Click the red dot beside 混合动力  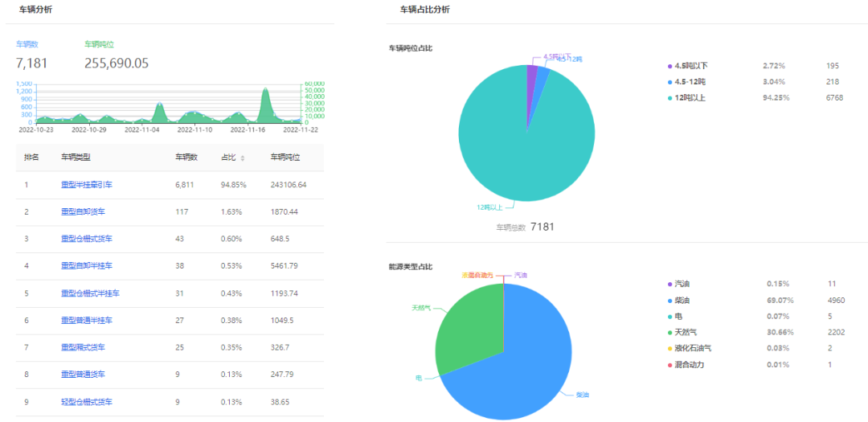click(669, 364)
